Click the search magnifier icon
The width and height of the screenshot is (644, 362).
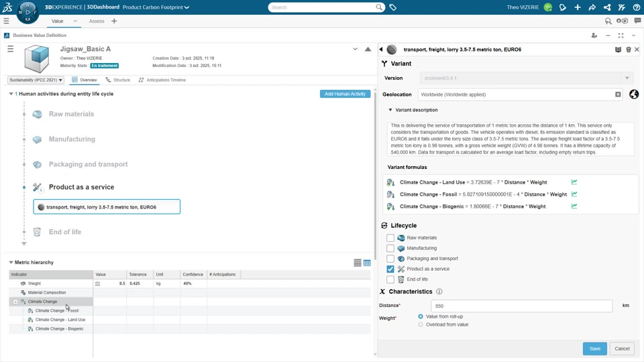click(x=378, y=7)
